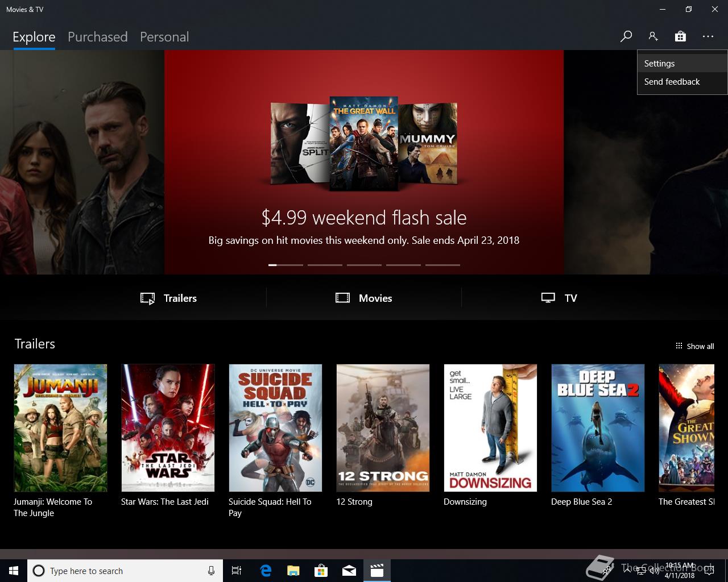Screen dimensions: 728x582
Task: Click the volume speaker tray icon
Action: (x=654, y=571)
